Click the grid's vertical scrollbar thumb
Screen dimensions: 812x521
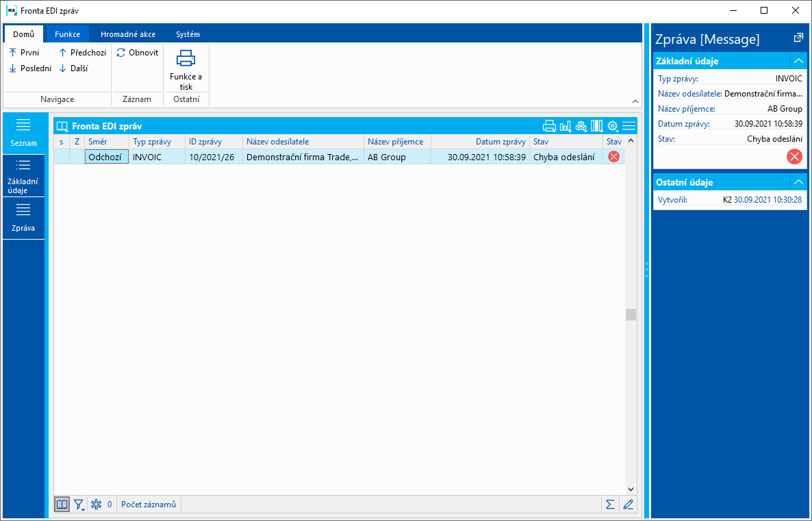631,314
